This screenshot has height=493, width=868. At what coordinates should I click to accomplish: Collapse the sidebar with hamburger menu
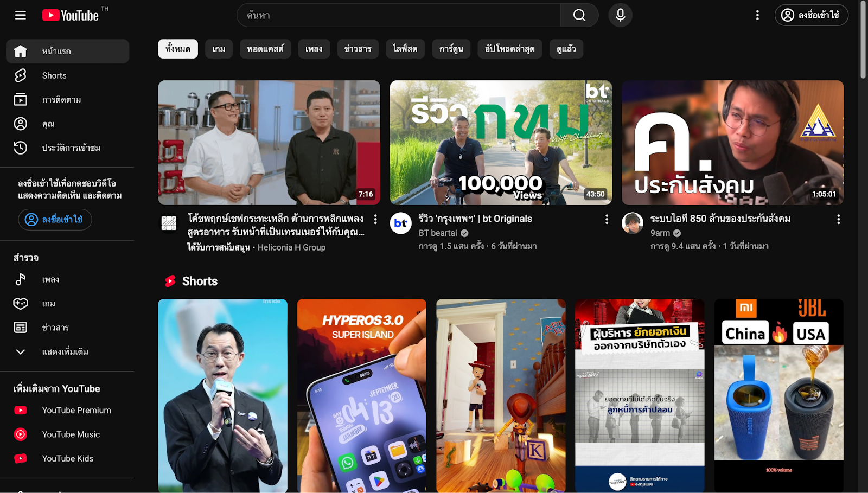pyautogui.click(x=20, y=15)
